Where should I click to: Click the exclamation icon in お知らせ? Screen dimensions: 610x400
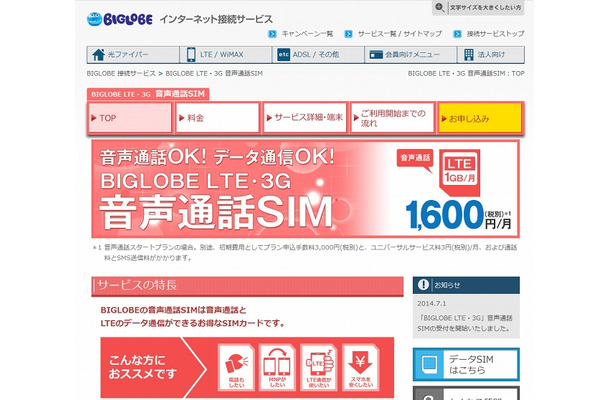coord(423,285)
